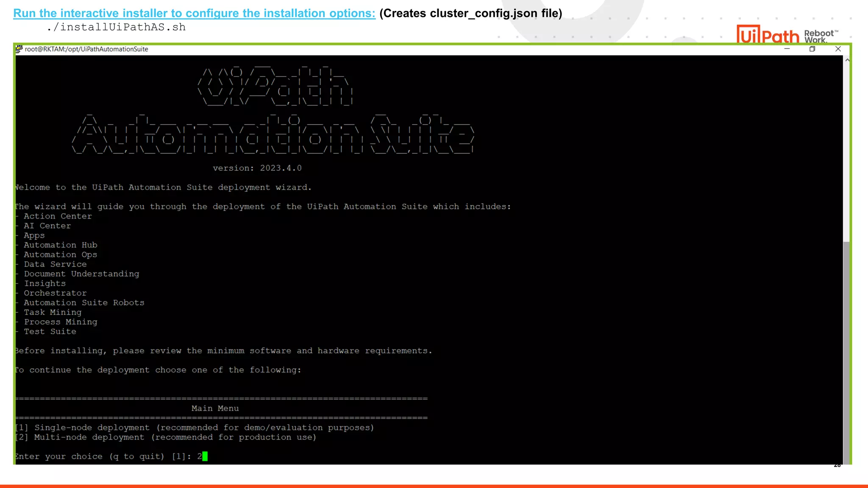Click the terminal scrollbar thumb

click(846, 352)
